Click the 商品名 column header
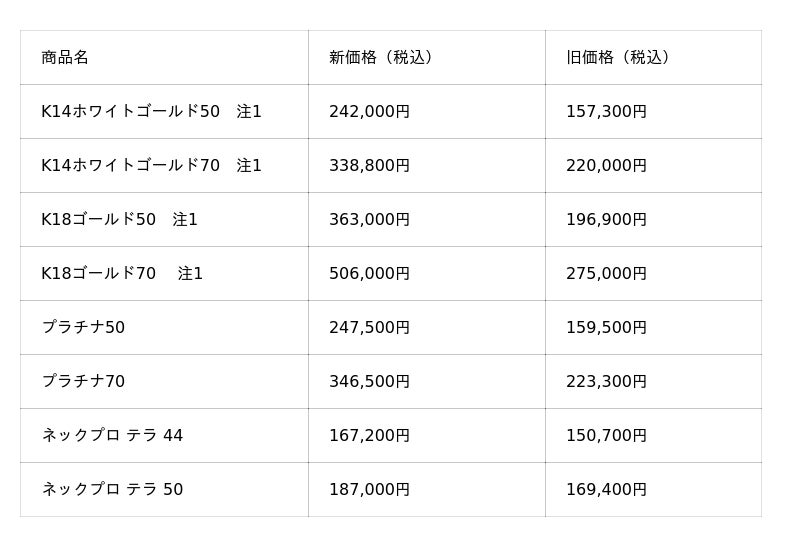This screenshot has width=800, height=547. (x=65, y=58)
